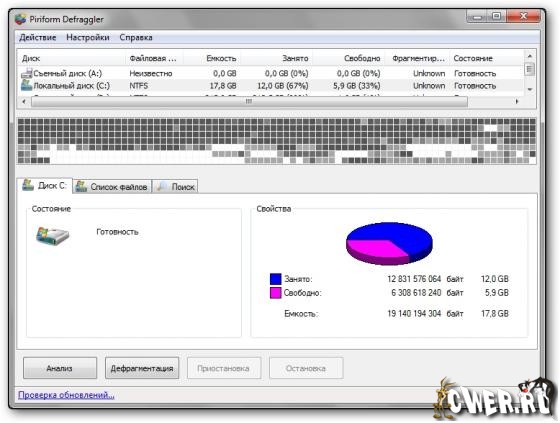
Task: Click the disk usage pie chart
Action: tap(389, 244)
